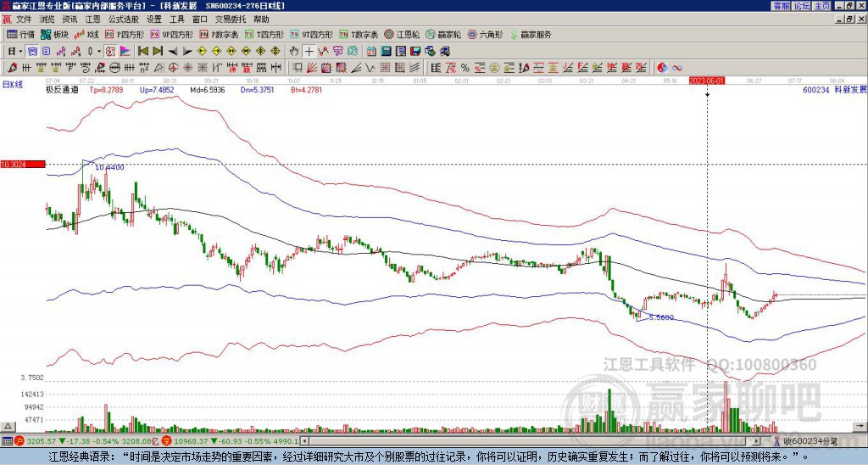Open the T四方形 tool
The width and height of the screenshot is (868, 465).
pos(264,34)
